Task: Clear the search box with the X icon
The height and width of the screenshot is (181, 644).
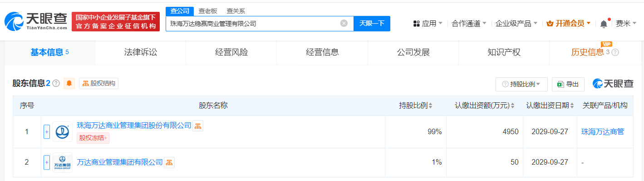Action: 344,23
